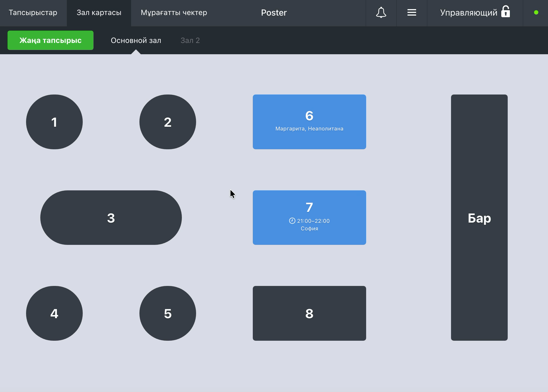Click the green connection status dot
The image size is (548, 392).
[x=536, y=13]
